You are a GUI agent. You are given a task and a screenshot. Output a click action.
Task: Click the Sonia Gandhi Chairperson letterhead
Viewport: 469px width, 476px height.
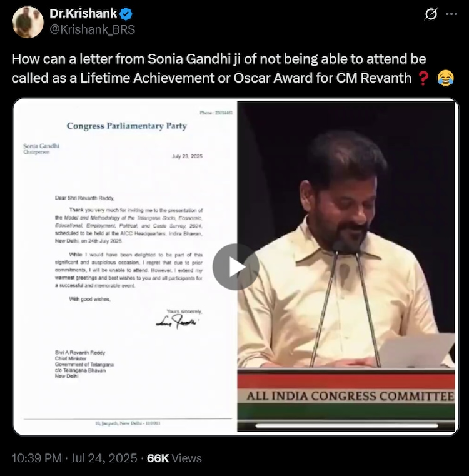[41, 148]
